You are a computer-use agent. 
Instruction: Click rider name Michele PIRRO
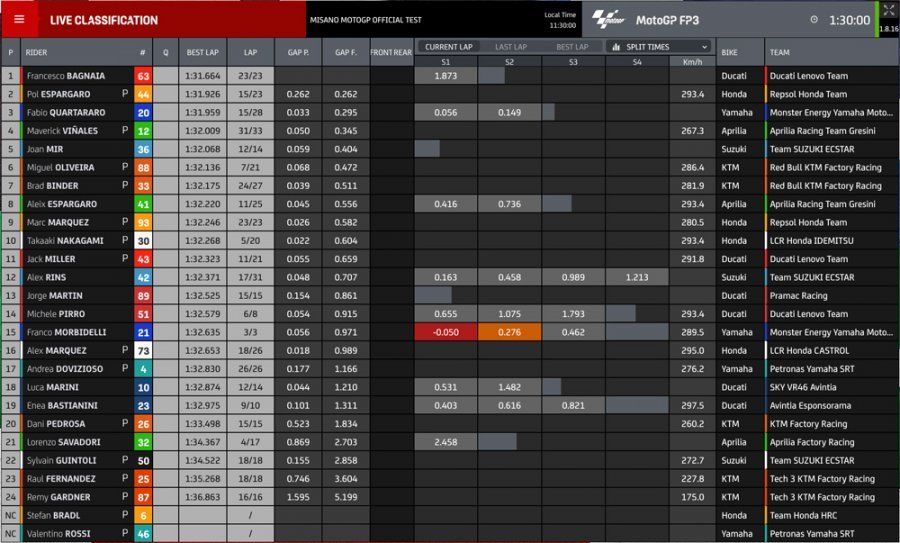(55, 314)
